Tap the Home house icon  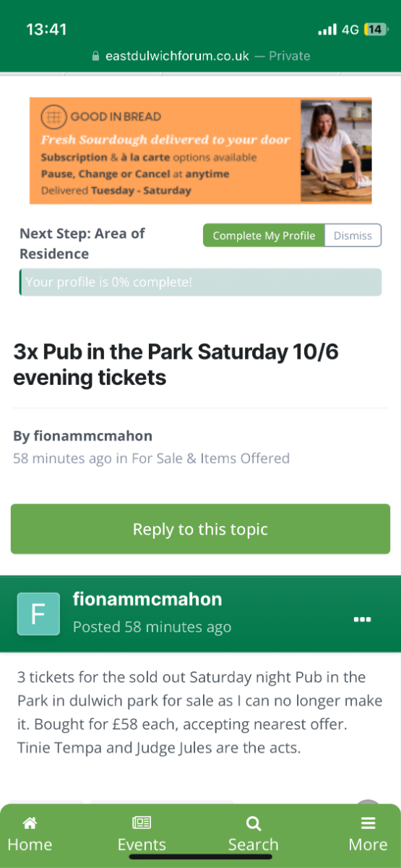(x=30, y=822)
